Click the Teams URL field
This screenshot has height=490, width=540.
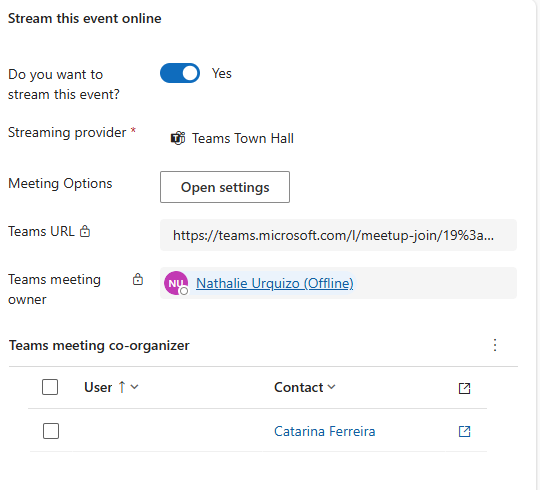pos(338,235)
